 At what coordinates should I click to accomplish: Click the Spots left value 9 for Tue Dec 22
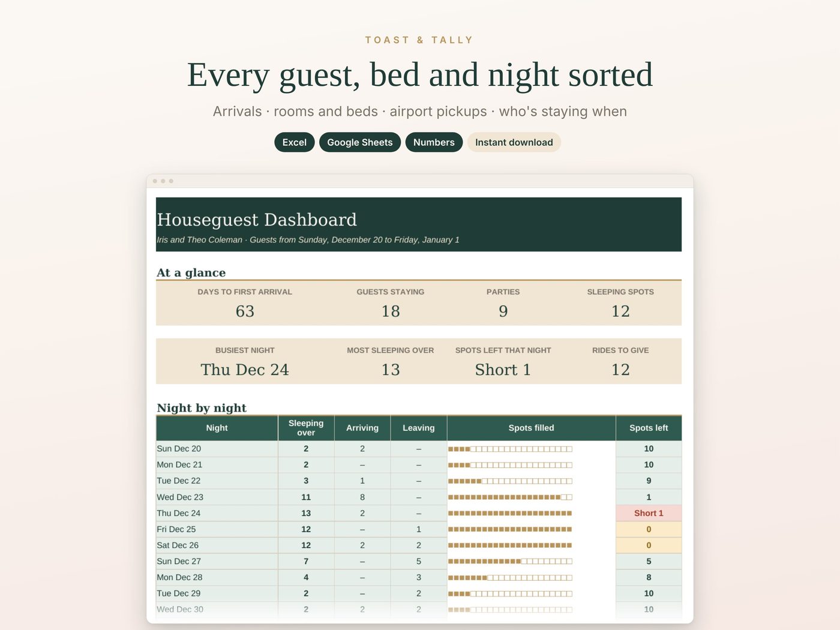649,481
